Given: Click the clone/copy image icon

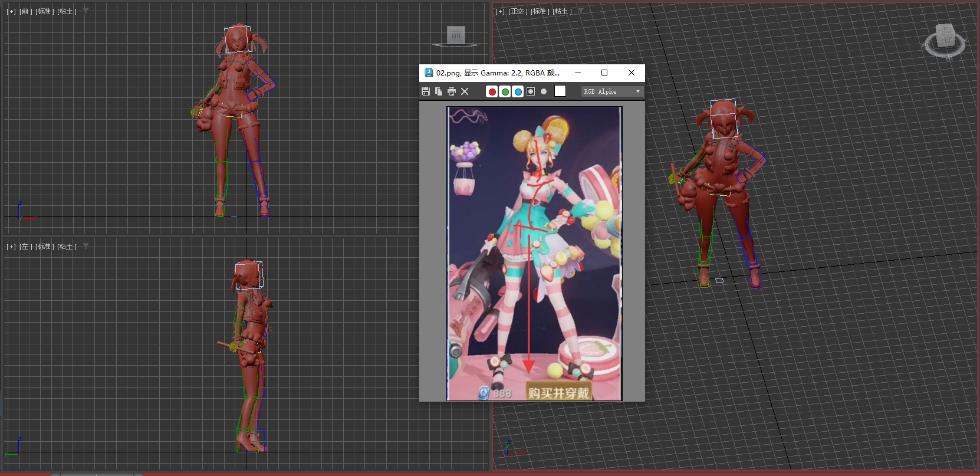Looking at the screenshot, I should 439,91.
